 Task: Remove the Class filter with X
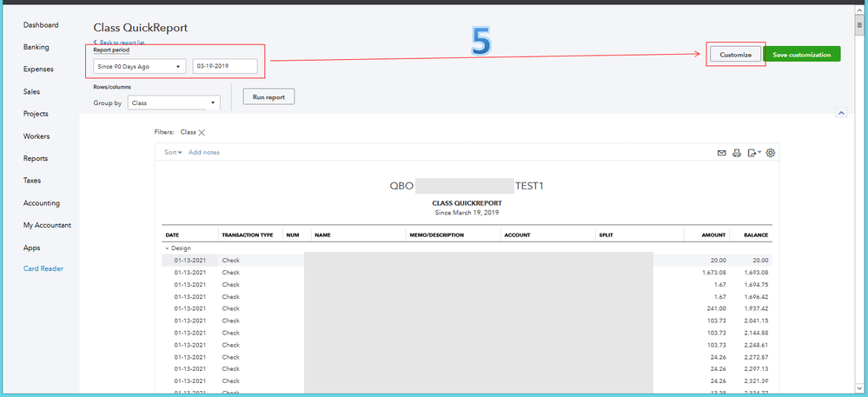pos(202,132)
